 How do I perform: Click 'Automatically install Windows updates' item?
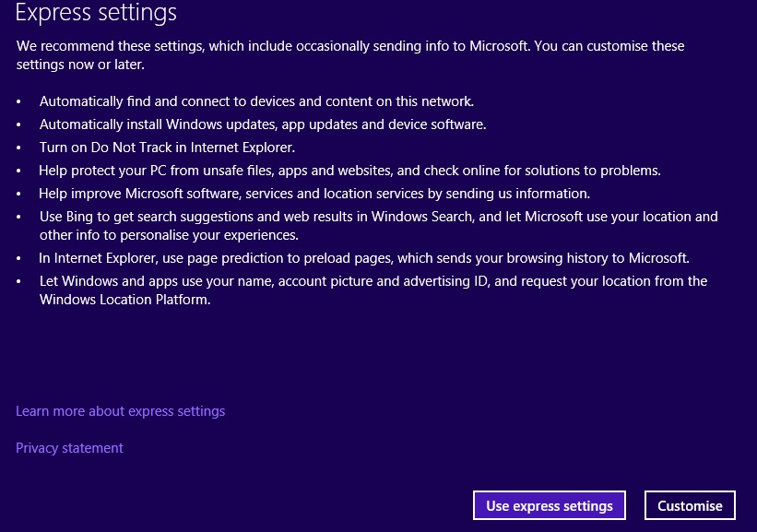pyautogui.click(x=263, y=124)
